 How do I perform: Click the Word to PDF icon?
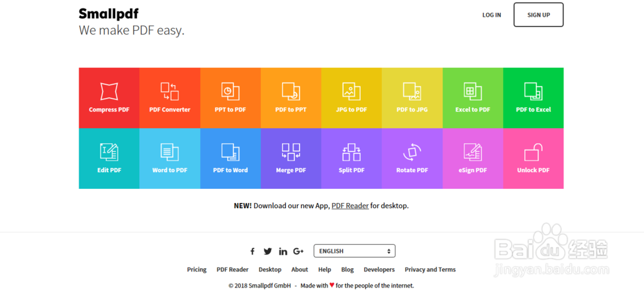point(169,152)
